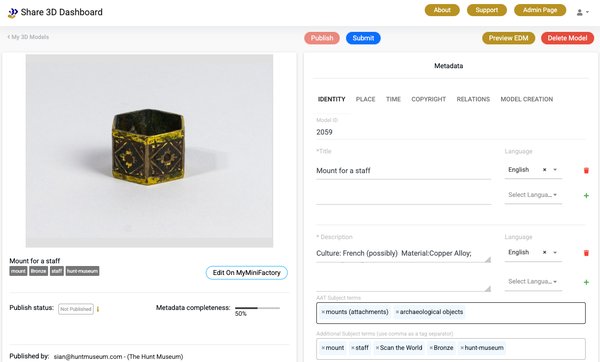The height and width of the screenshot is (362, 600).
Task: Open the Select Language dropdown under Description
Action: point(533,282)
